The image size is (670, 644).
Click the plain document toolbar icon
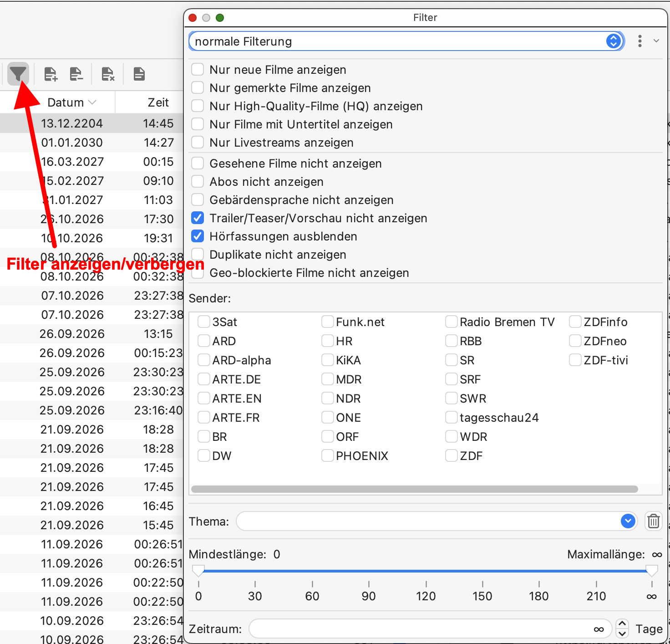coord(139,74)
